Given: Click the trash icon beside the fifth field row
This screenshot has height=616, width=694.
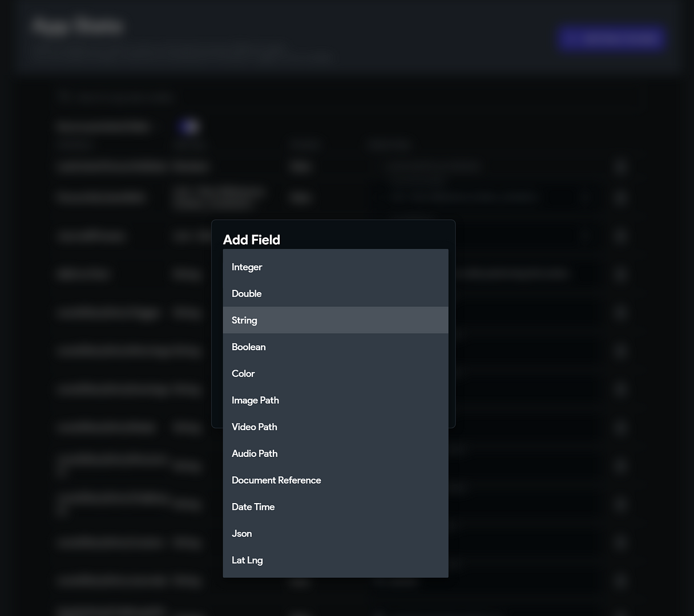Looking at the screenshot, I should tap(620, 313).
